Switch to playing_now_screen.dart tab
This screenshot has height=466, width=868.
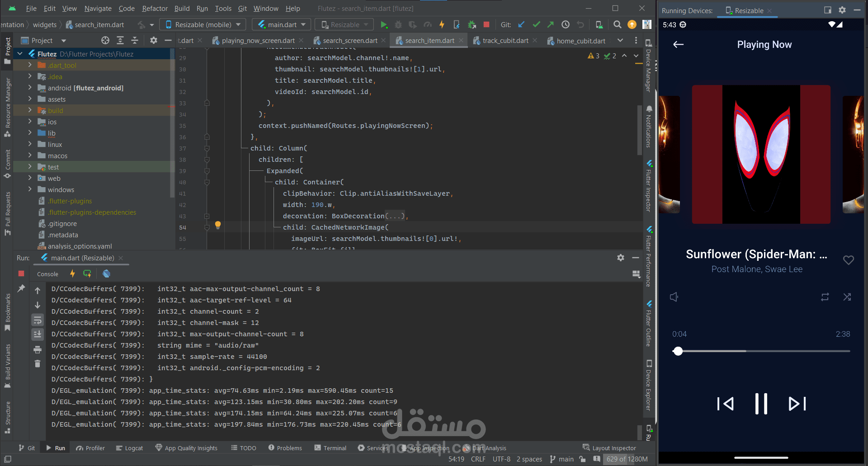pyautogui.click(x=258, y=41)
